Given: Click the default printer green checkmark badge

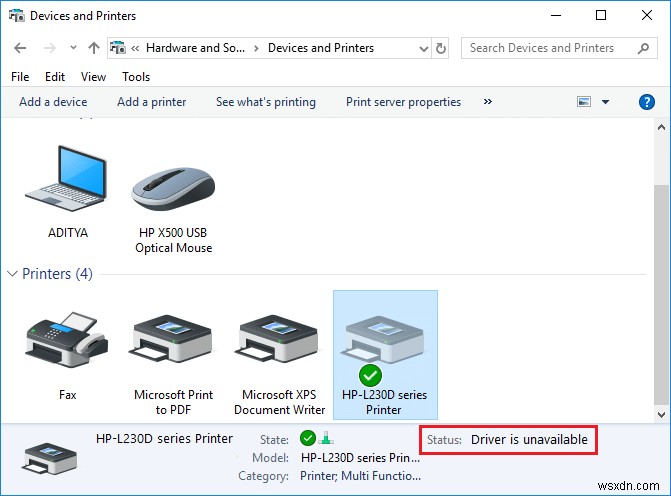Looking at the screenshot, I should pyautogui.click(x=370, y=375).
